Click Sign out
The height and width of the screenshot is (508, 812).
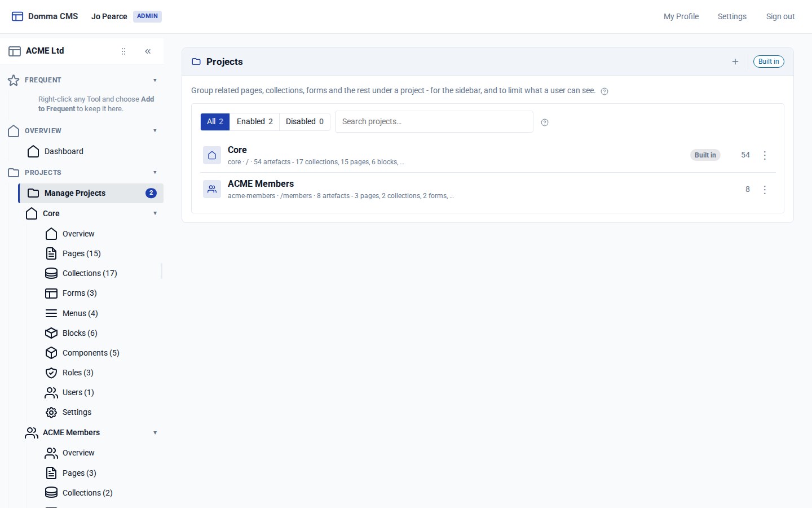pos(780,16)
